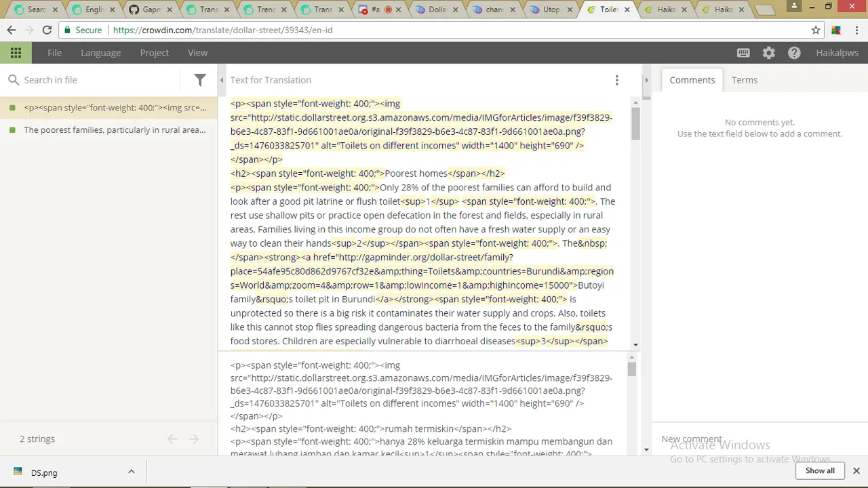Open the new tab button

pyautogui.click(x=765, y=10)
